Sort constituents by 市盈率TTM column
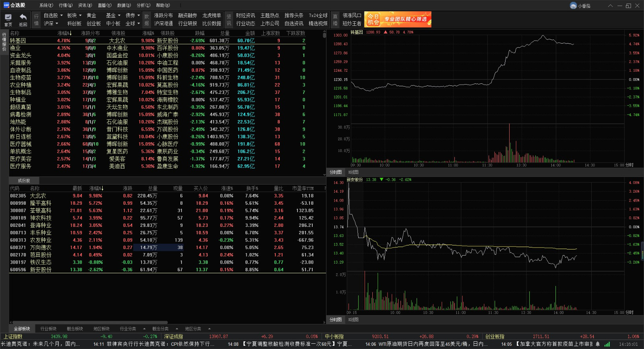Image resolution: width=644 pixels, height=349 pixels. [x=303, y=189]
